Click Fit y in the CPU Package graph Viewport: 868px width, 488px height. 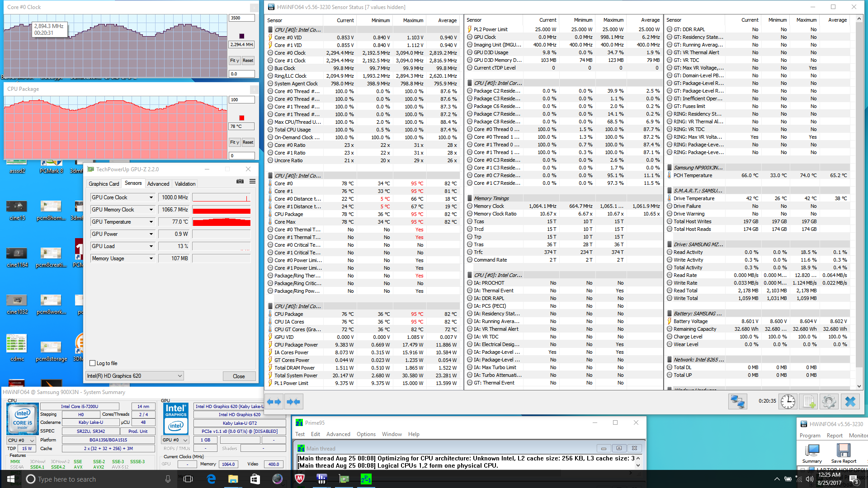coord(235,142)
